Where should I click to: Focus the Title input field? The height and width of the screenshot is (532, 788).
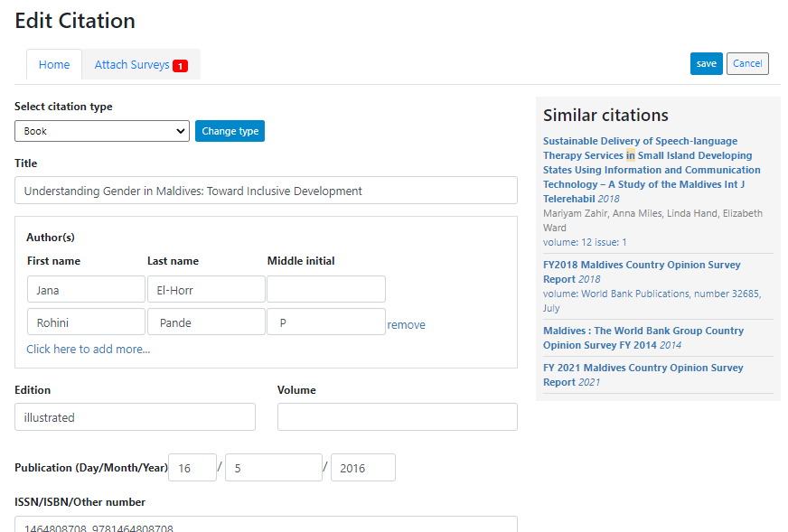pos(266,191)
